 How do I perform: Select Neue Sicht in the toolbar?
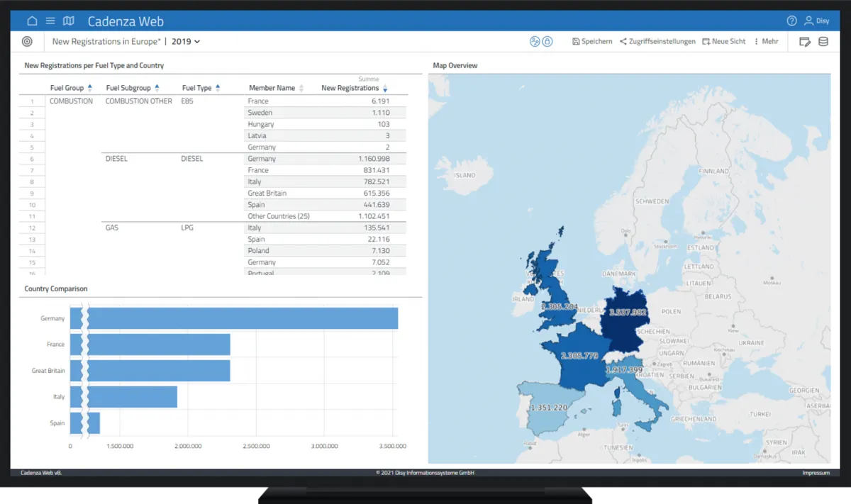(x=724, y=42)
